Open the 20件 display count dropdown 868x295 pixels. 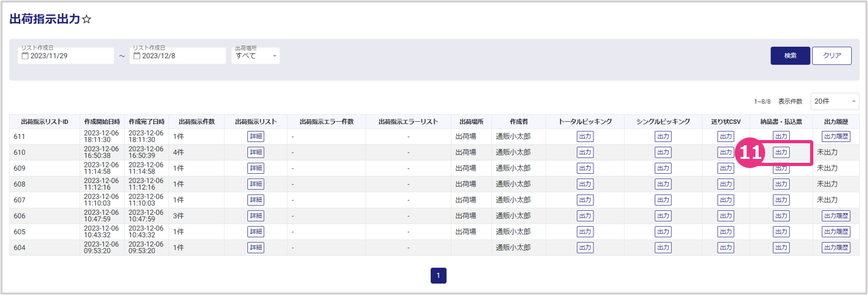tap(834, 102)
